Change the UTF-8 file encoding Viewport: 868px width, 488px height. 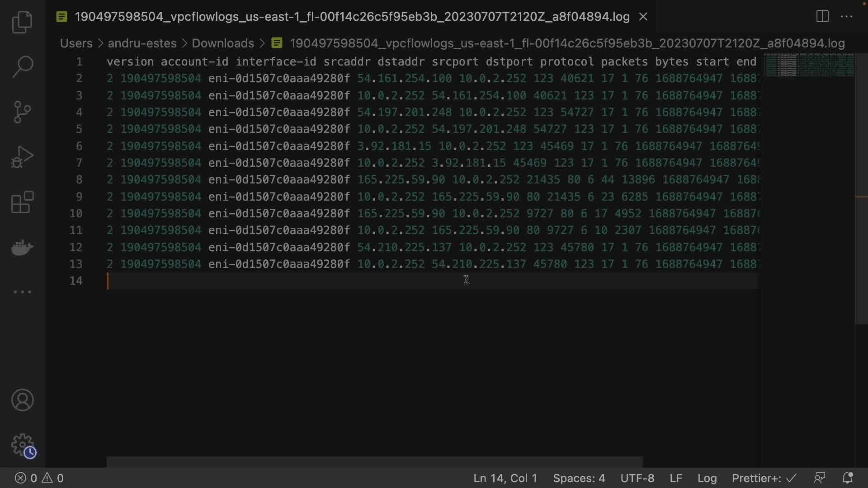click(637, 478)
